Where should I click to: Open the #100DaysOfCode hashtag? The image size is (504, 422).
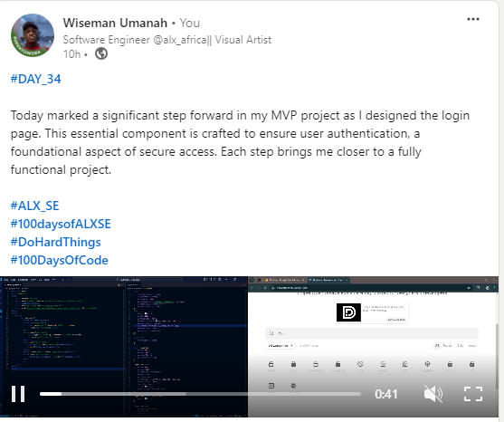(60, 260)
